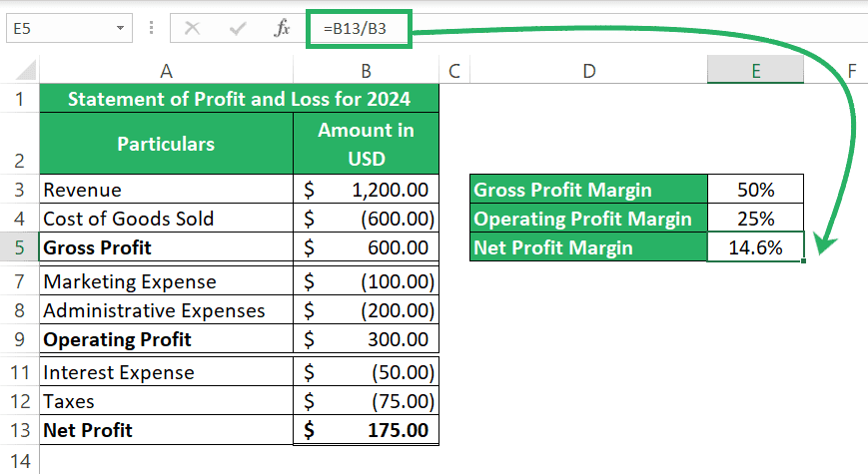Expand the Name Box dropdown arrow
The height and width of the screenshot is (474, 868).
tap(120, 28)
